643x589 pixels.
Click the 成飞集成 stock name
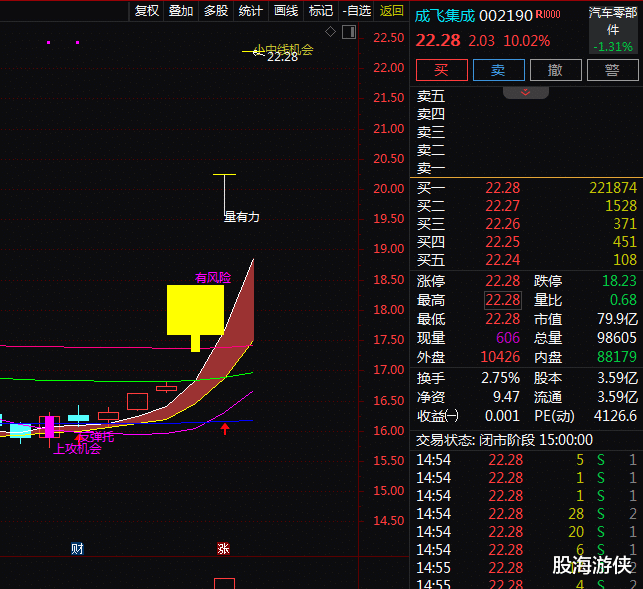pos(445,16)
